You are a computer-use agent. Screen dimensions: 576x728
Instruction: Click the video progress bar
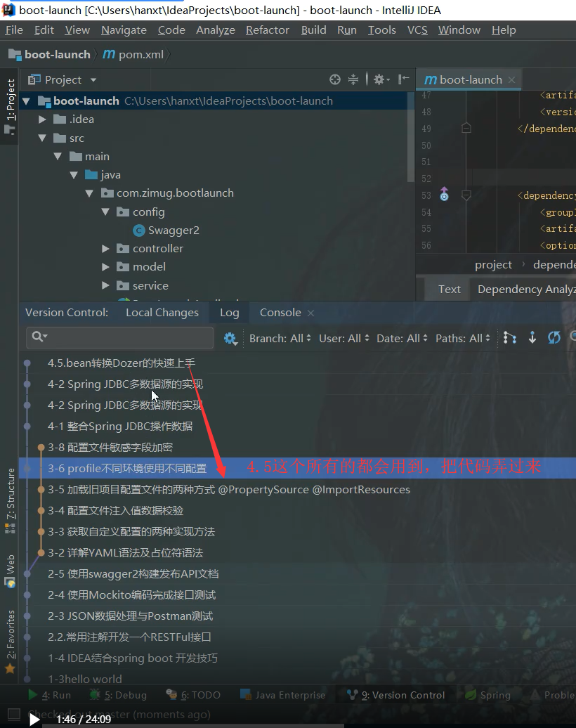pyautogui.click(x=308, y=726)
